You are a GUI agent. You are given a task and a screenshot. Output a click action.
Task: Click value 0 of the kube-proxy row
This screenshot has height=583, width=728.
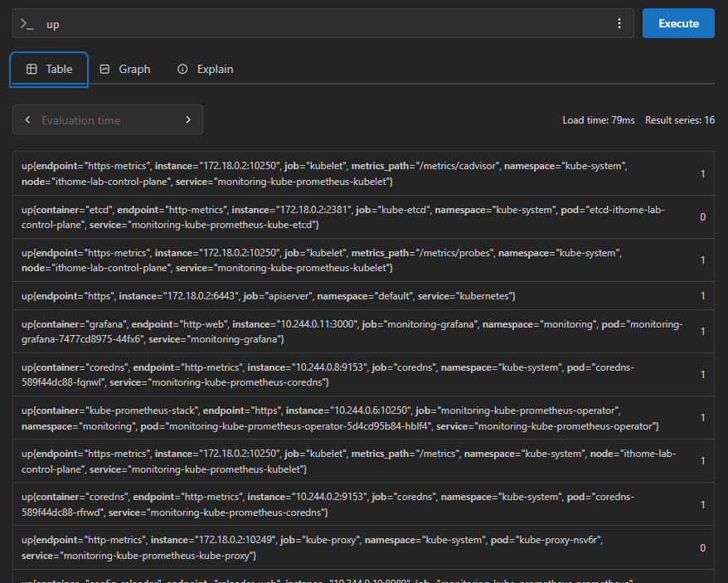[x=703, y=547]
